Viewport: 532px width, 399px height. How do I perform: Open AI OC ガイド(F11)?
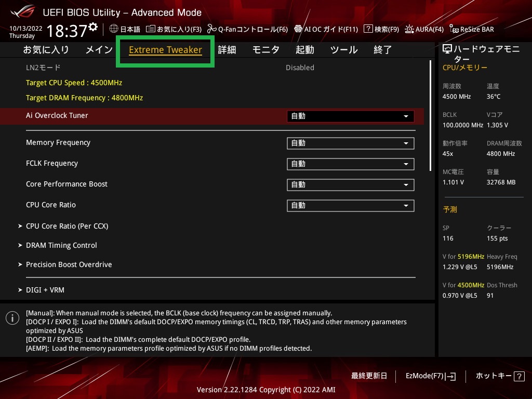[326, 29]
